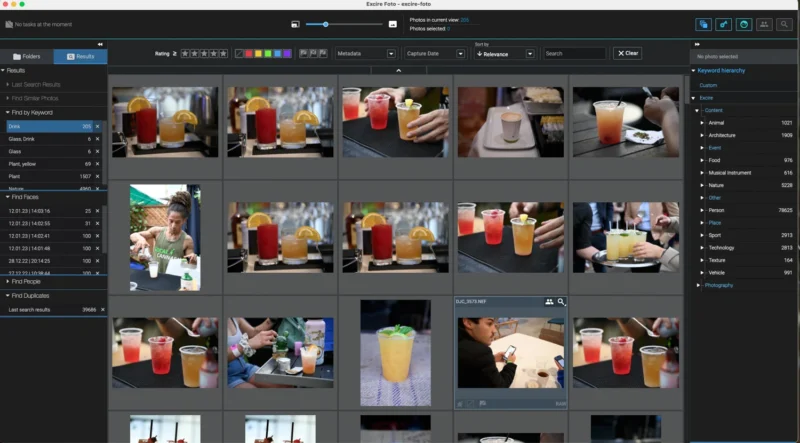800x443 pixels.
Task: Select the coffee cup on tray thumbnail
Action: coord(510,122)
